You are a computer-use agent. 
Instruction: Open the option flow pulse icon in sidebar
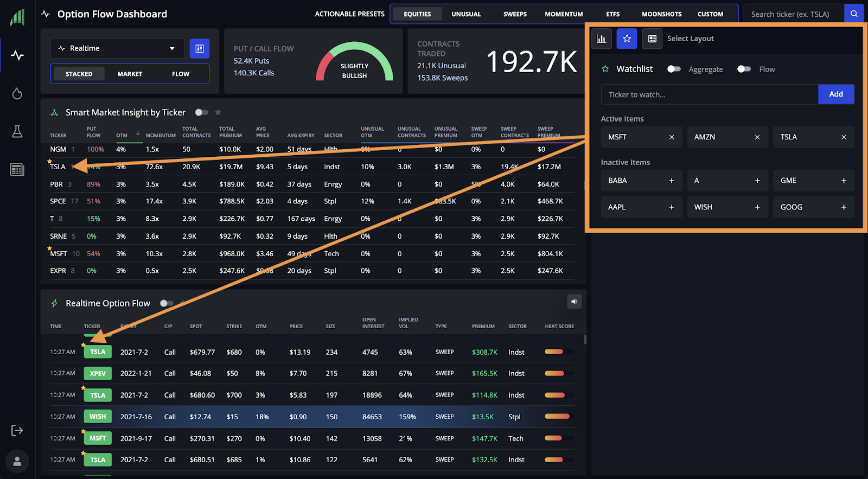[17, 55]
